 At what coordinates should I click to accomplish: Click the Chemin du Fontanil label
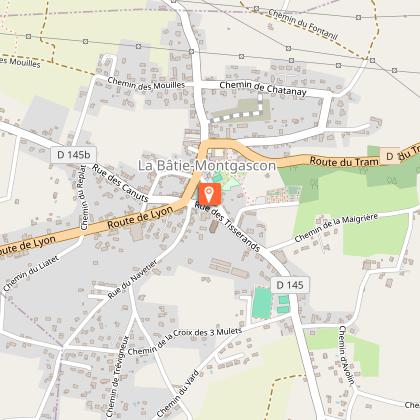[303, 24]
